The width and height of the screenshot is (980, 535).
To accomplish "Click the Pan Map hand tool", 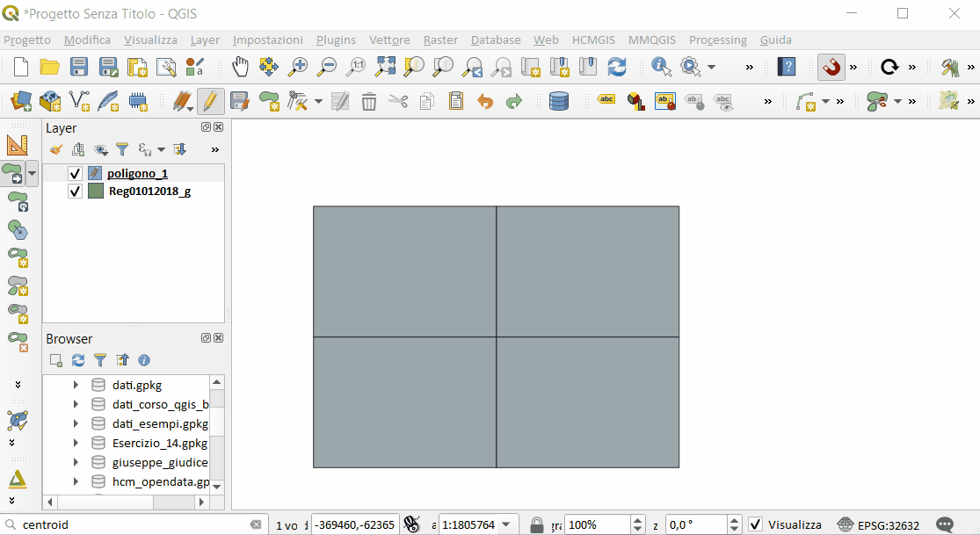I will pyautogui.click(x=240, y=67).
